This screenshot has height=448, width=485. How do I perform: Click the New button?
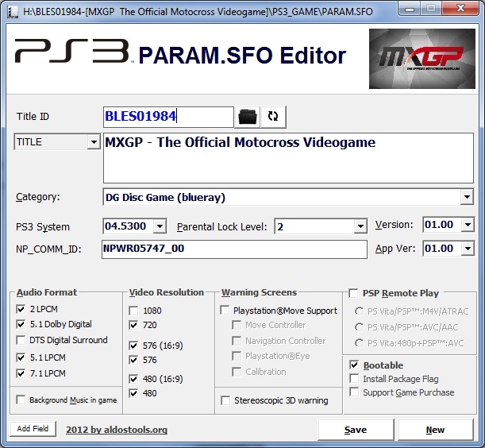[436, 430]
